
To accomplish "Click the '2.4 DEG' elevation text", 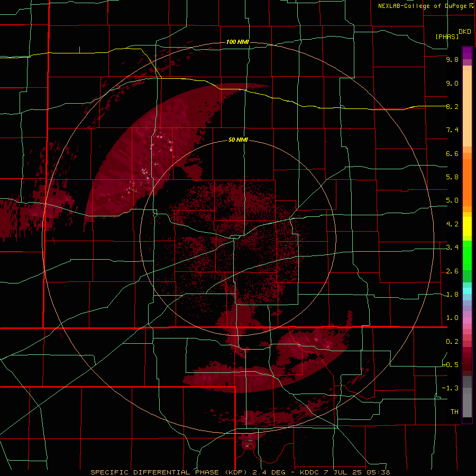I will tap(269, 472).
